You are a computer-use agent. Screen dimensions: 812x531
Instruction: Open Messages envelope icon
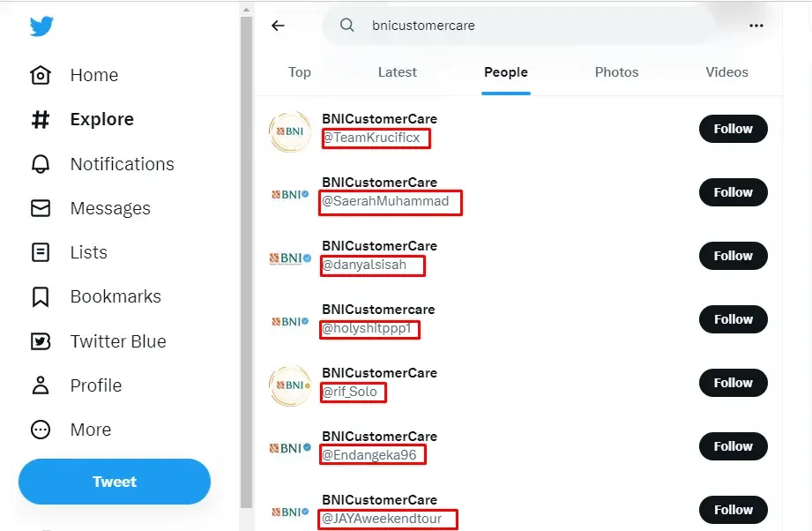coord(41,208)
